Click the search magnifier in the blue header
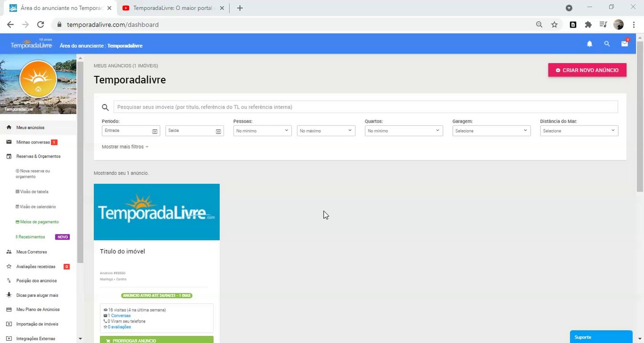Image resolution: width=644 pixels, height=343 pixels. click(x=607, y=44)
